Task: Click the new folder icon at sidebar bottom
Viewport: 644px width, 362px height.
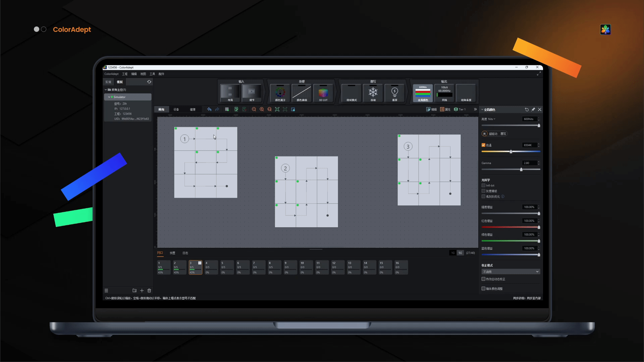Action: [135, 291]
